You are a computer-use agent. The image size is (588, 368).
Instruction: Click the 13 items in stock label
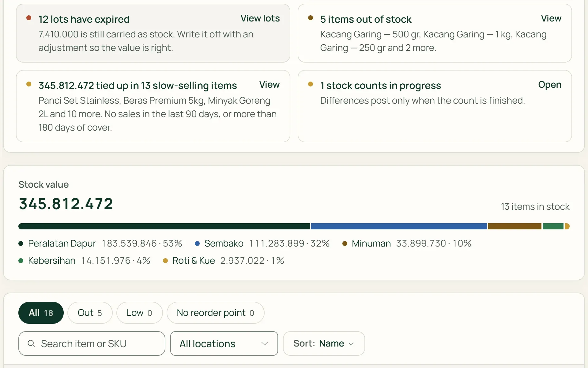(535, 207)
